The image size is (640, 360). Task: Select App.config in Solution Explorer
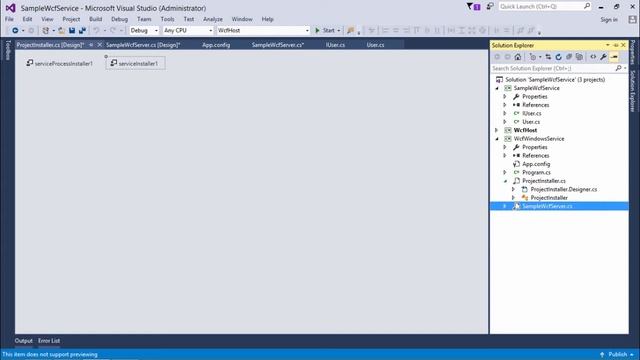[x=536, y=164]
